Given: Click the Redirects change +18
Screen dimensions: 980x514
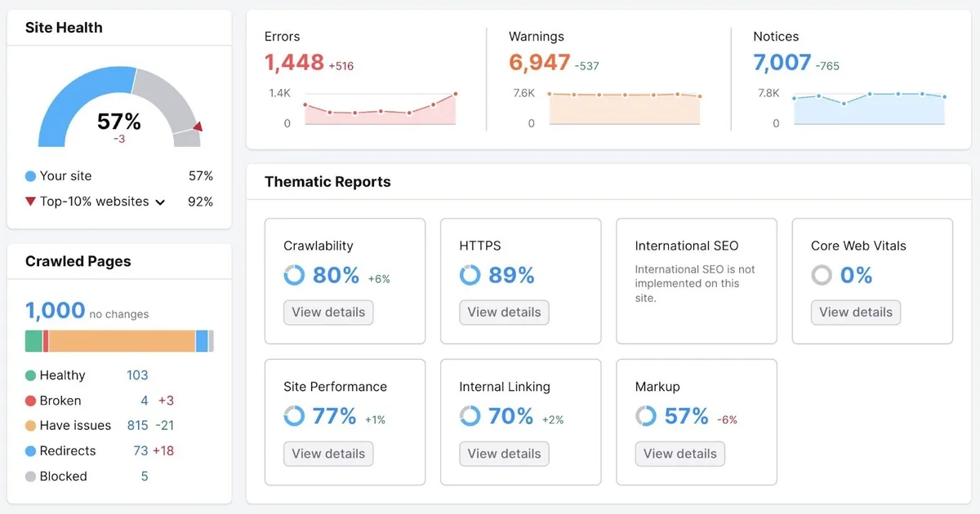Looking at the screenshot, I should coord(163,451).
